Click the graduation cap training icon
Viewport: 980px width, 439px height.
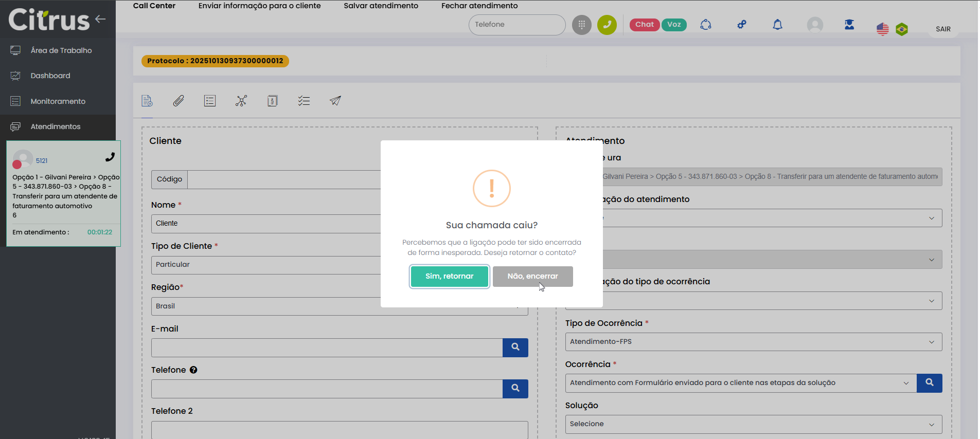point(849,25)
